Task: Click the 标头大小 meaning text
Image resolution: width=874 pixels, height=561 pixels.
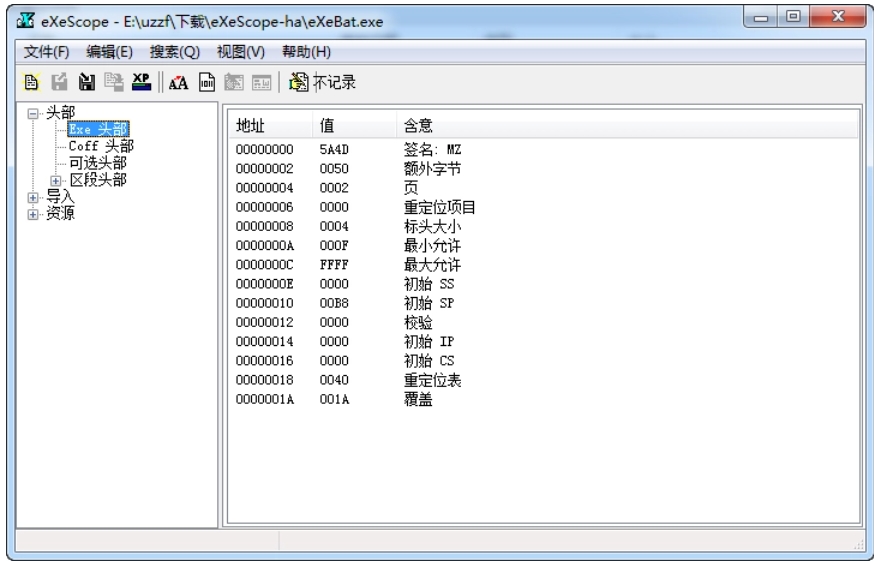Action: pyautogui.click(x=432, y=226)
